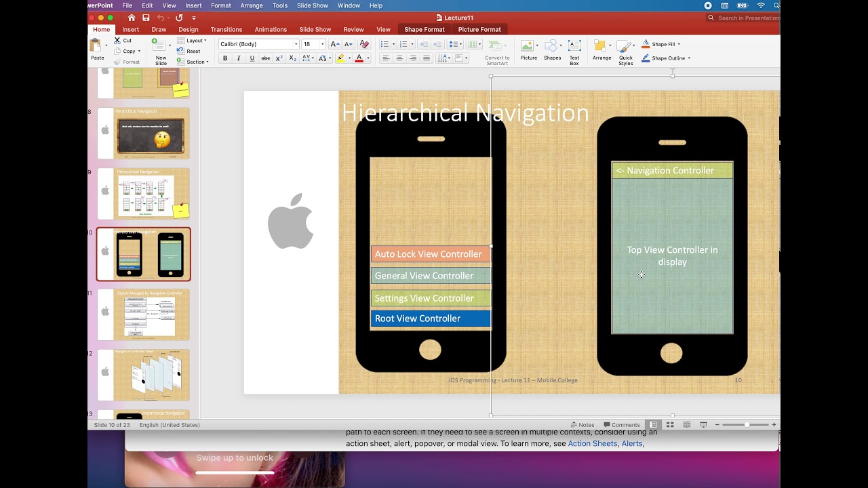Open the Slide Show menu in menu bar
The height and width of the screenshot is (488, 868).
click(x=313, y=5)
